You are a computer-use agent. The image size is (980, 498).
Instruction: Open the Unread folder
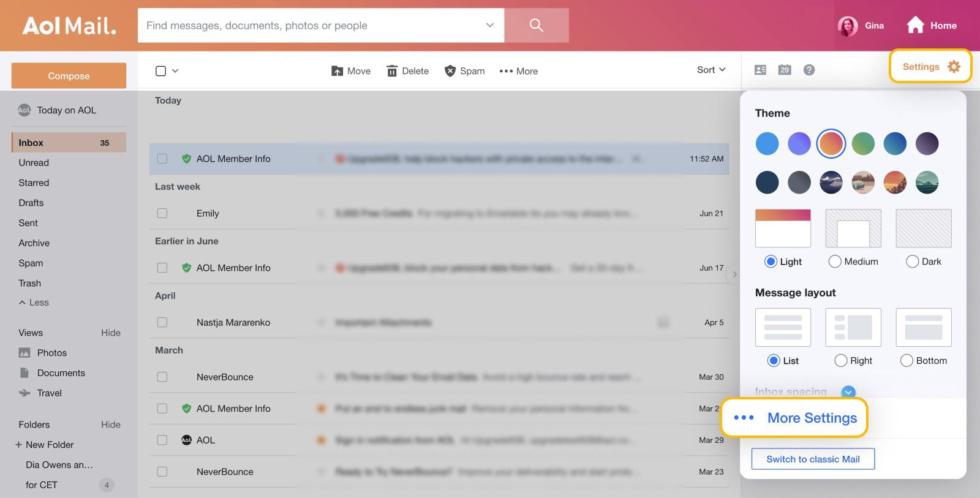pos(34,163)
